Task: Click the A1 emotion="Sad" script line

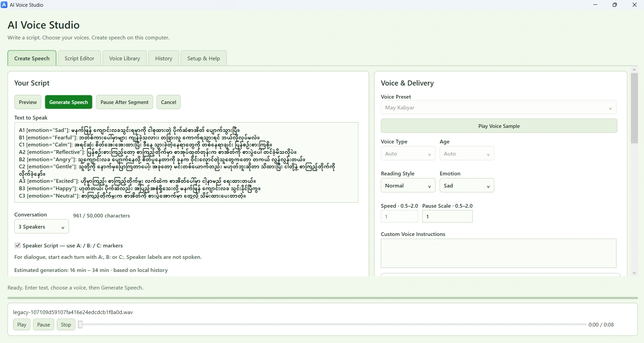Action: 129,130
